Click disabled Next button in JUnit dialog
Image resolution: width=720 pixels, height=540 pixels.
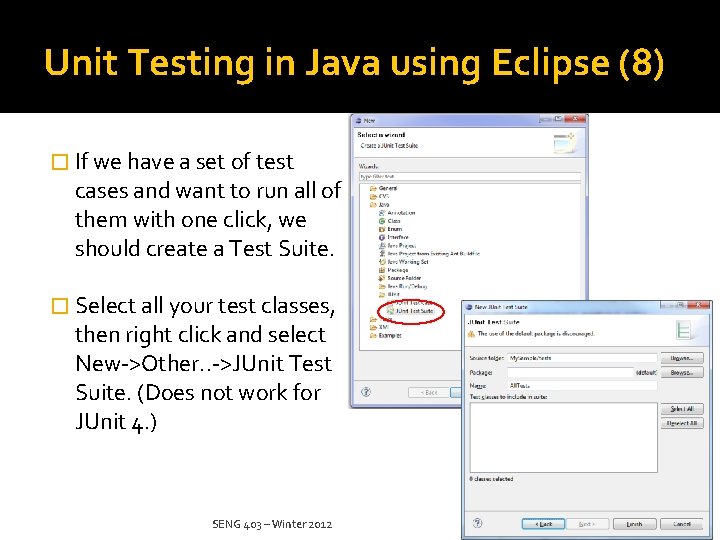(587, 524)
